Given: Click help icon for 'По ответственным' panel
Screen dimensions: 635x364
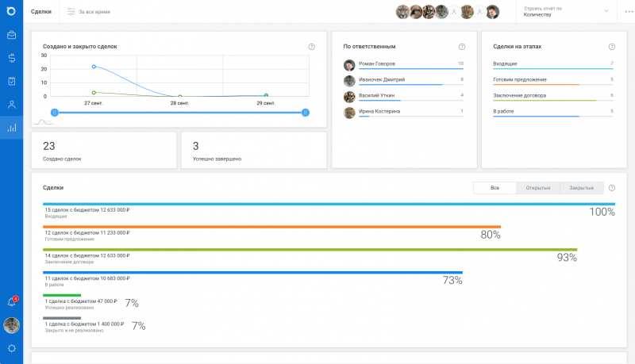Looking at the screenshot, I should point(462,47).
